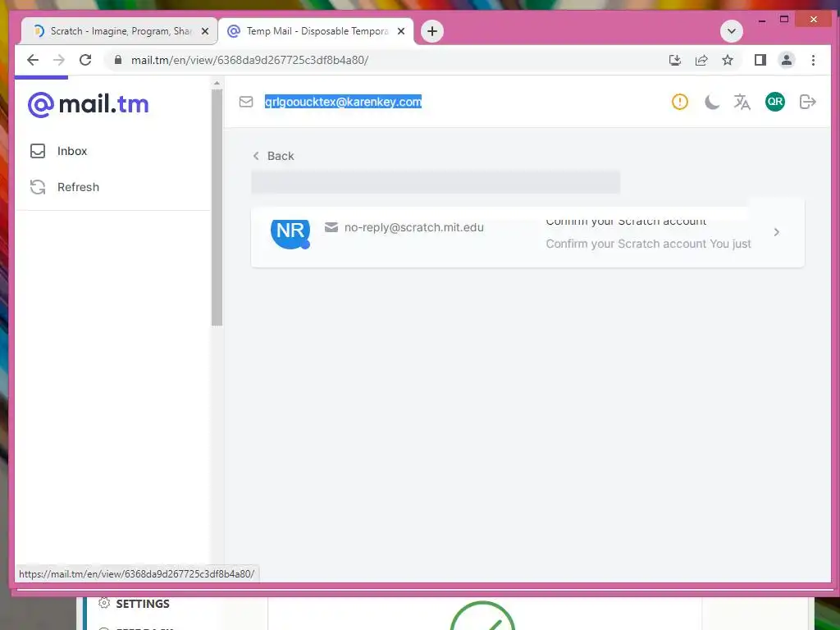This screenshot has width=840, height=630.
Task: Close the Temp Mail tab
Action: click(400, 31)
